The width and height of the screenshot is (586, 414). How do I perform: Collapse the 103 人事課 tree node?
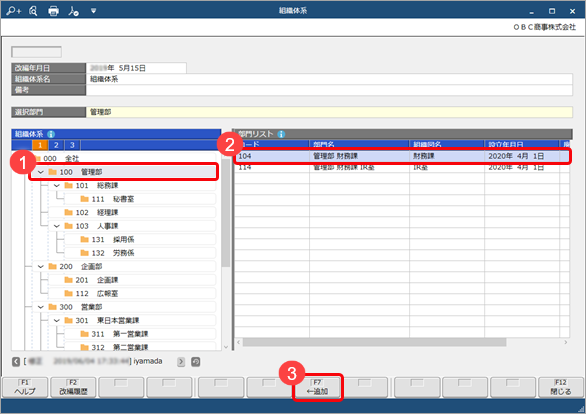57,226
